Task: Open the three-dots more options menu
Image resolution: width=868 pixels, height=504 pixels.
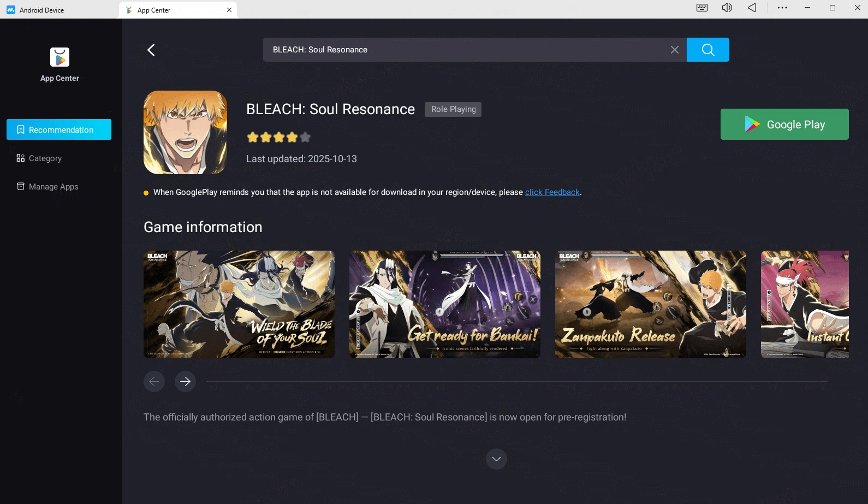Action: coord(782,8)
